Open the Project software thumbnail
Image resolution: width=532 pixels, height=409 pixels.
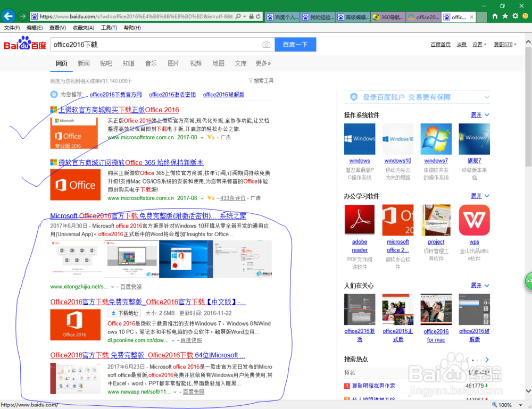pos(436,220)
